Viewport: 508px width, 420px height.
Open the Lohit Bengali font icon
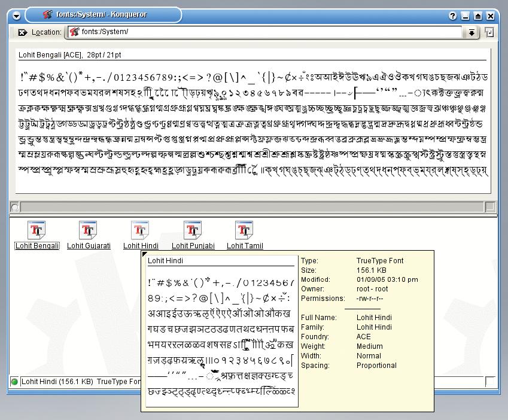pos(36,230)
